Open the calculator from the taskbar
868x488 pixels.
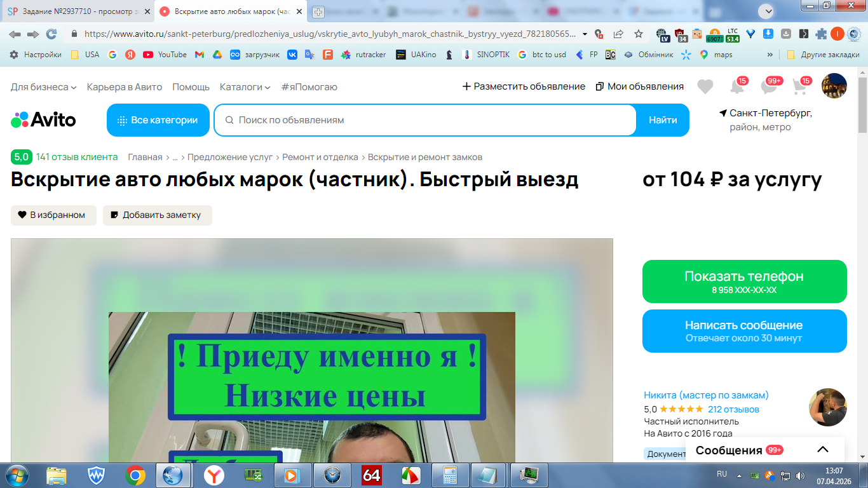451,475
